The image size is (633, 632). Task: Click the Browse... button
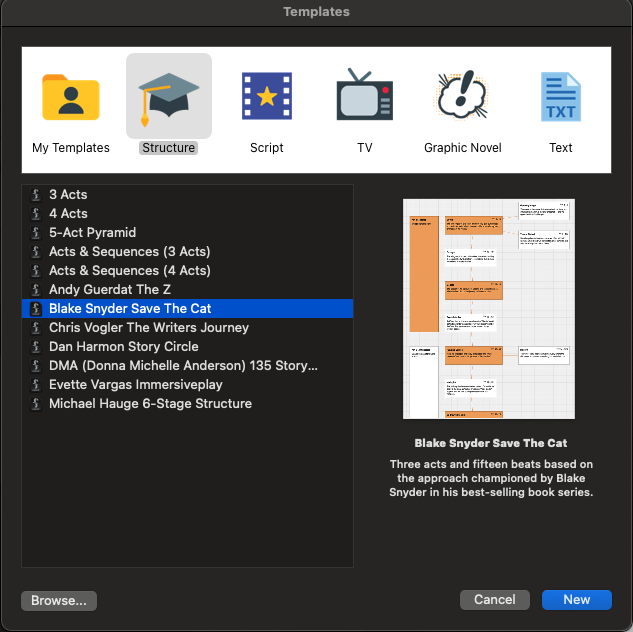59,600
